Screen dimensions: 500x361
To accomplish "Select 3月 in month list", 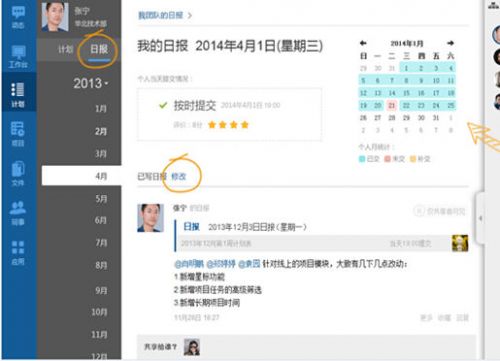I will pos(101,154).
